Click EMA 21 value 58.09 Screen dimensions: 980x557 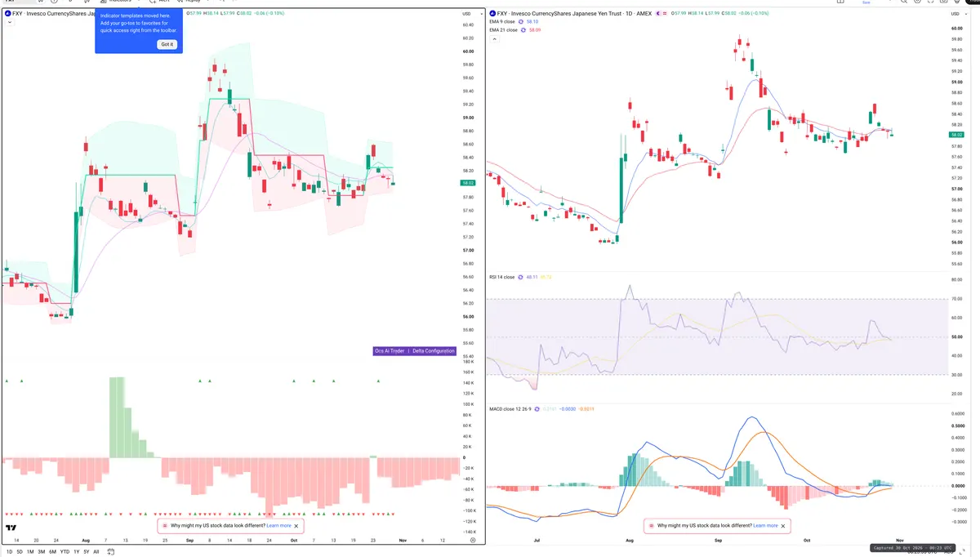(535, 29)
